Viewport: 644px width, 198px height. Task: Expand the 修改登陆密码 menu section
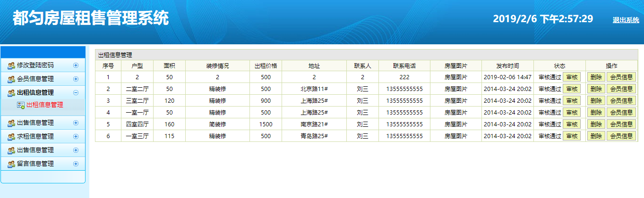click(x=76, y=66)
